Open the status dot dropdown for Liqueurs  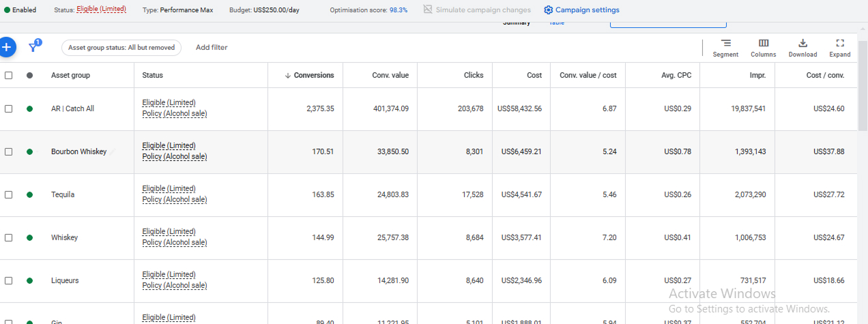point(29,280)
